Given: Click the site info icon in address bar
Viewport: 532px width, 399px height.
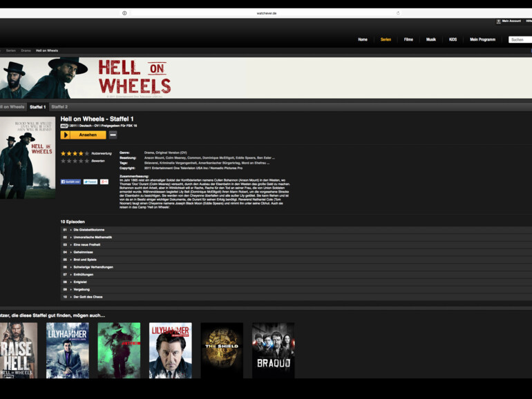Looking at the screenshot, I should click(x=124, y=13).
